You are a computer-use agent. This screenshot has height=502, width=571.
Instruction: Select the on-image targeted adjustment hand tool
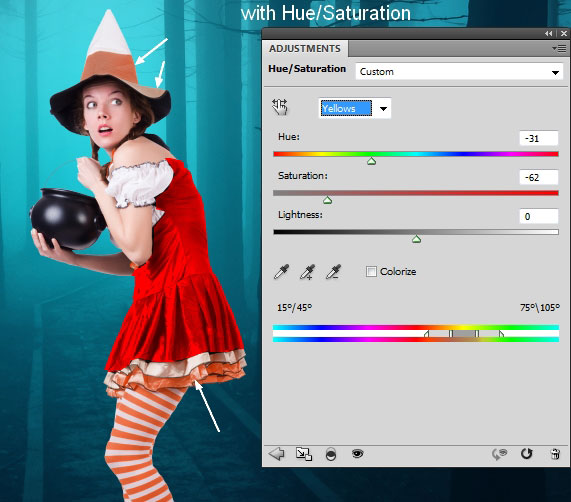click(280, 107)
